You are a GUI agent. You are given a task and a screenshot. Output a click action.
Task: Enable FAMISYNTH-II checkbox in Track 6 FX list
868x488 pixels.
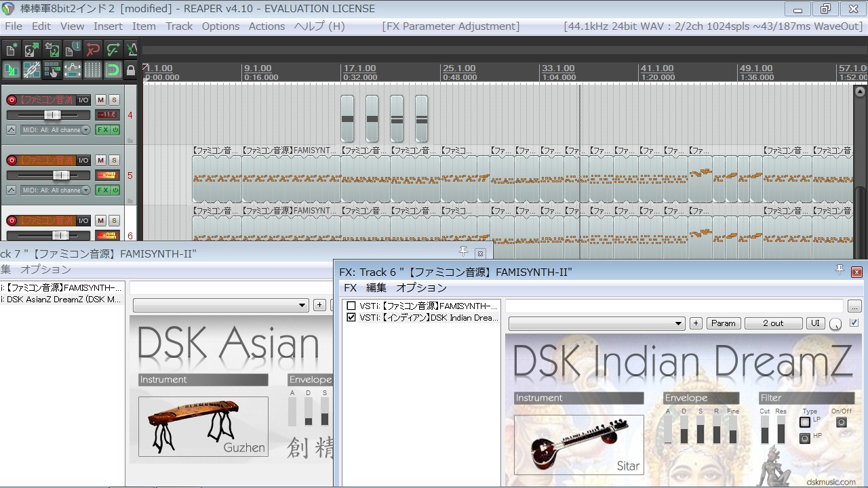pos(351,306)
